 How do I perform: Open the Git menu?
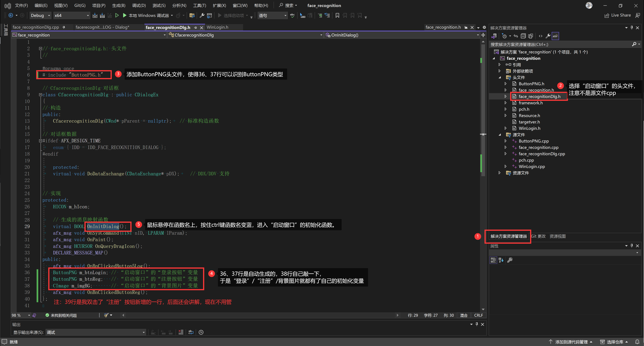pos(80,5)
